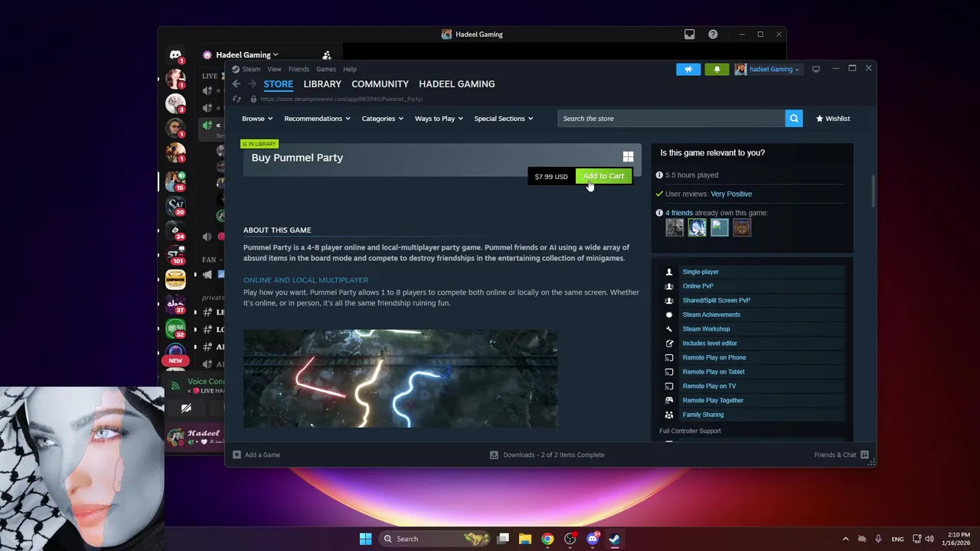Image resolution: width=980 pixels, height=551 pixels.
Task: Open Discord server with 101 badge
Action: (x=175, y=255)
